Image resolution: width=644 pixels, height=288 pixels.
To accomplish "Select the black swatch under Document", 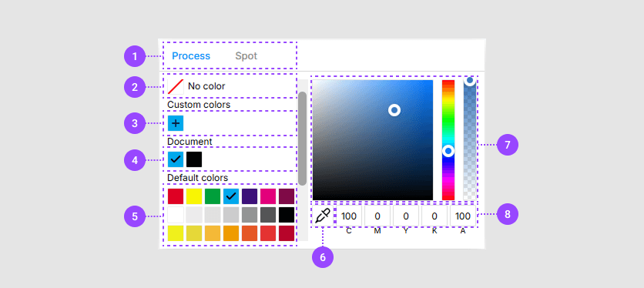I will [x=194, y=159].
